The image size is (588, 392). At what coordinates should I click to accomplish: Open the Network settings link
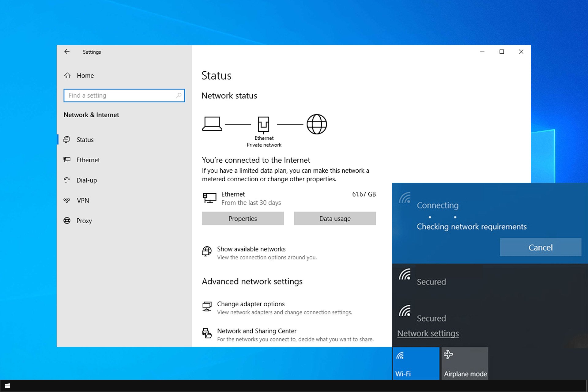tap(428, 333)
